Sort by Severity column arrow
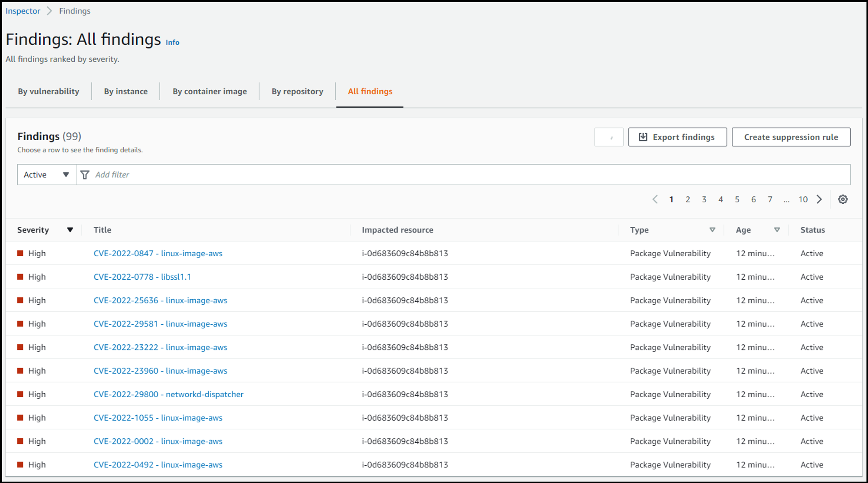This screenshot has height=483, width=868. [x=70, y=230]
